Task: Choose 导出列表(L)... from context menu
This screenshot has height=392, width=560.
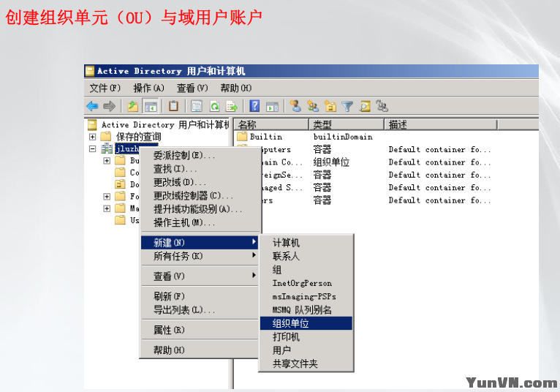Action: click(200, 309)
